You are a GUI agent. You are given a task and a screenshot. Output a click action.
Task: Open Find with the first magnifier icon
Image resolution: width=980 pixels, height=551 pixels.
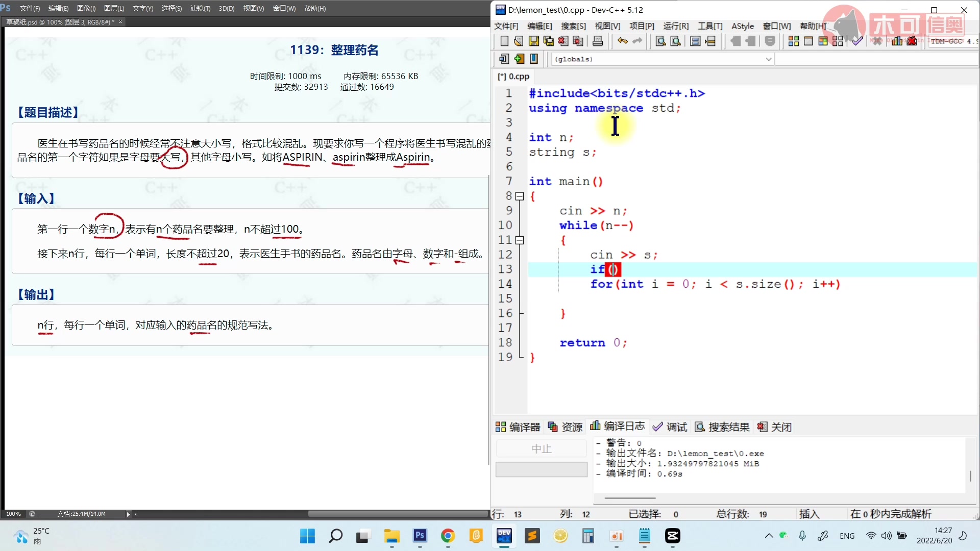660,41
